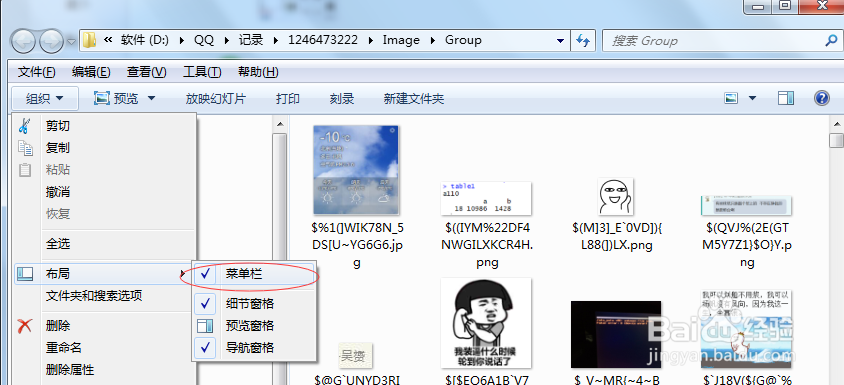Click the 1246473222 path segment

[x=324, y=40]
